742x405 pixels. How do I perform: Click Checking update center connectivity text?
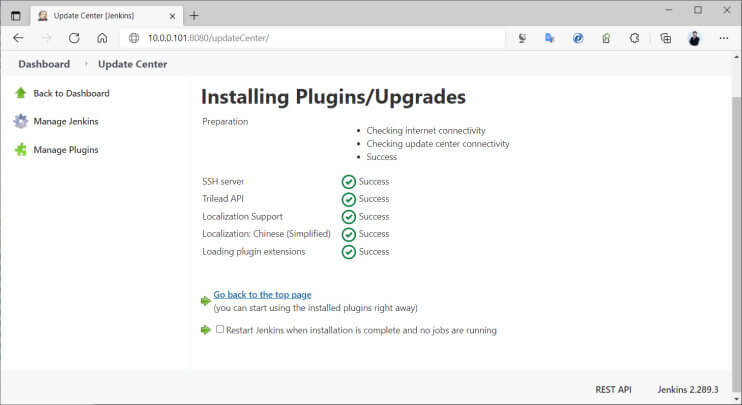coord(438,144)
